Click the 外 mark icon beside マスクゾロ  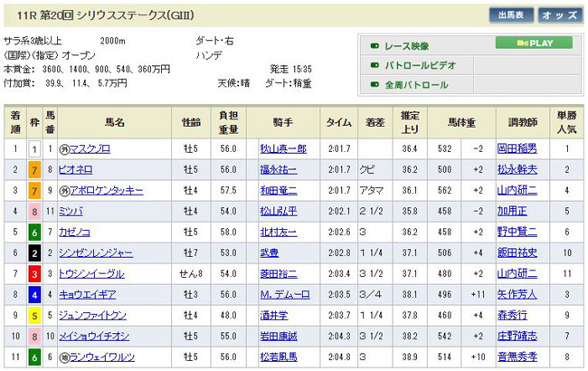click(64, 148)
